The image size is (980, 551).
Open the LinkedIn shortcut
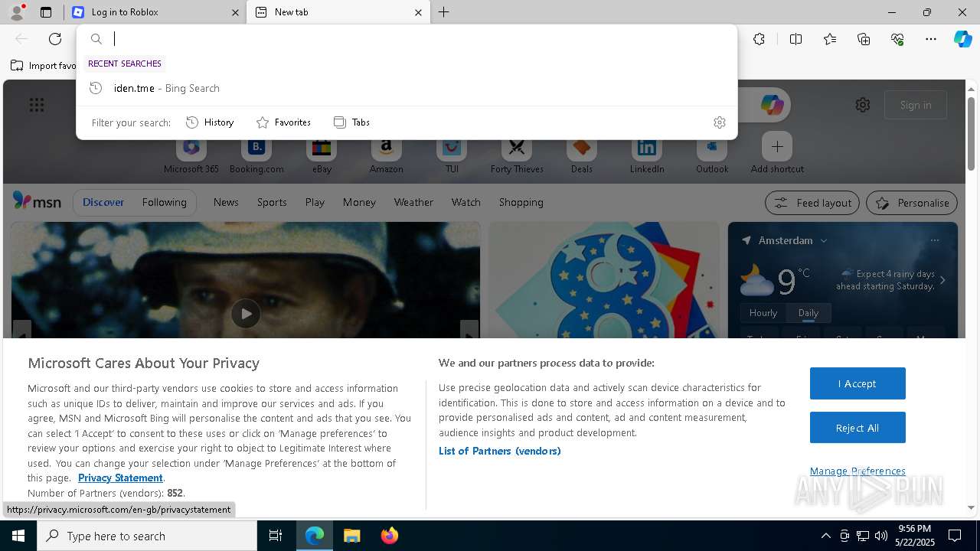tap(647, 154)
